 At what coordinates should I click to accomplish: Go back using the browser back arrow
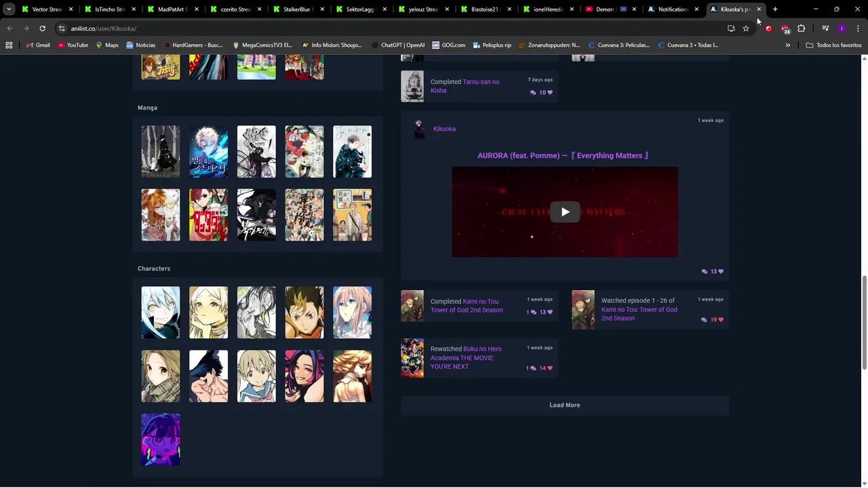tap(9, 28)
